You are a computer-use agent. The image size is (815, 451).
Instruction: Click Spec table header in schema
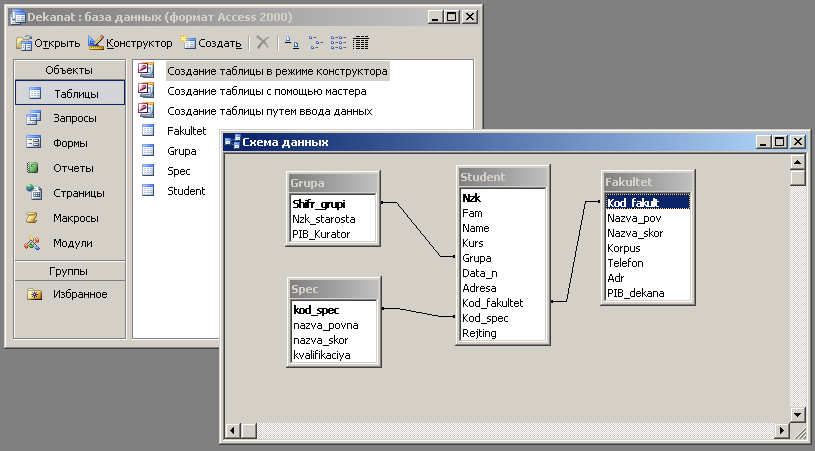pos(333,289)
